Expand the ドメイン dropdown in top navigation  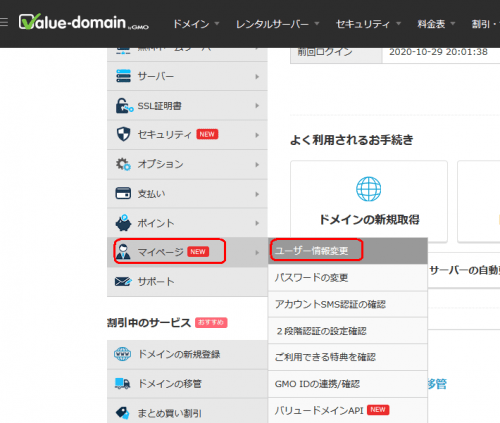tap(196, 24)
